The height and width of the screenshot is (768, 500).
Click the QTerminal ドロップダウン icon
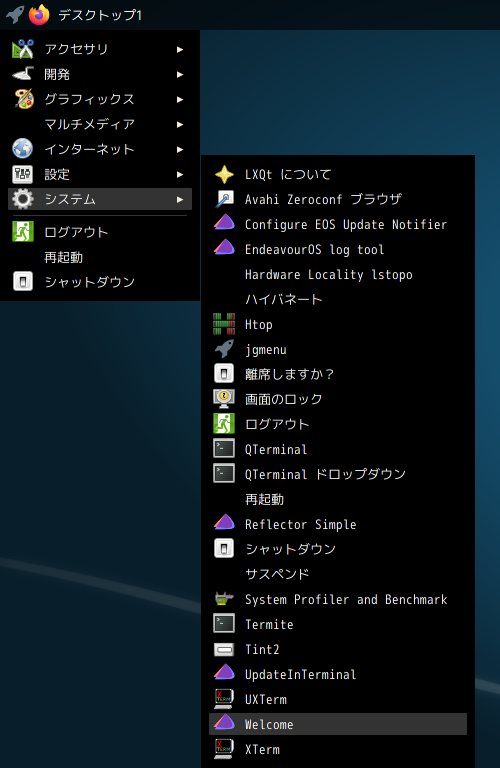pyautogui.click(x=224, y=474)
